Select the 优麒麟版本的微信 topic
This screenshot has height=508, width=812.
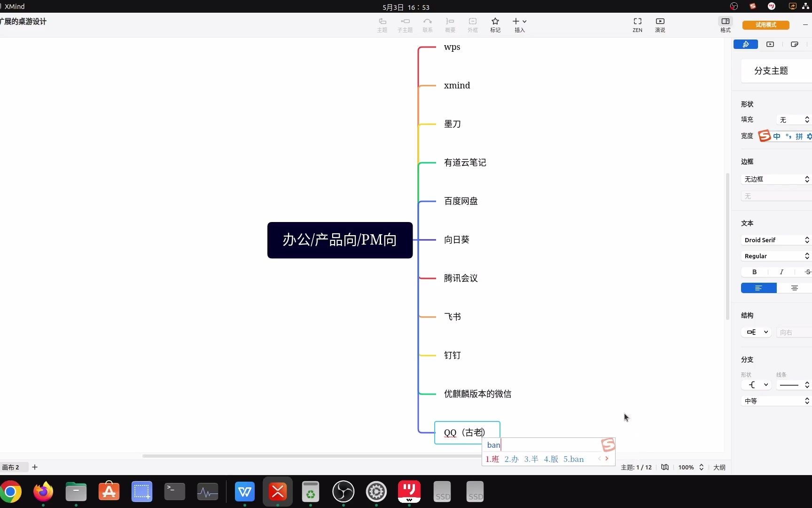pos(477,394)
